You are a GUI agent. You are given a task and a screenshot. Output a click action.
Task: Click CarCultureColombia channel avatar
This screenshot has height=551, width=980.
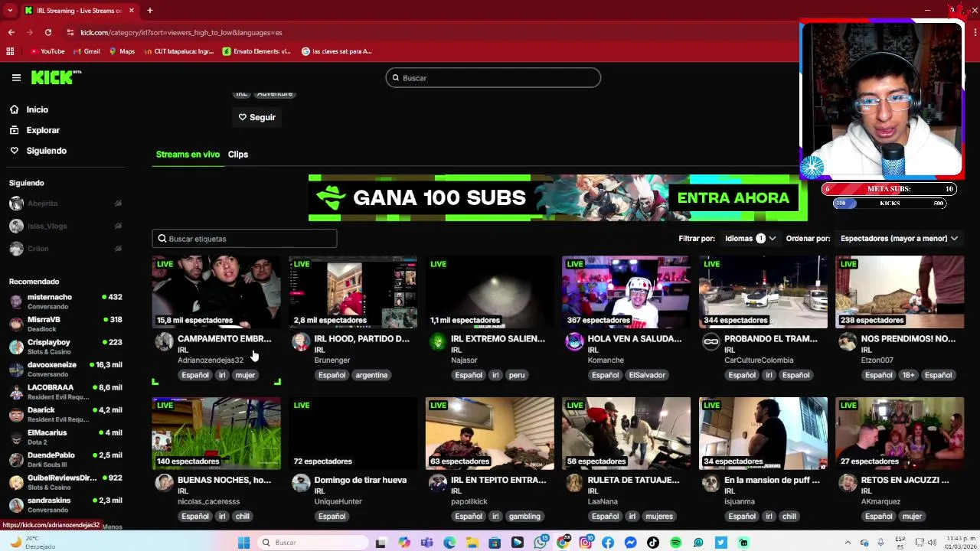[x=710, y=342]
